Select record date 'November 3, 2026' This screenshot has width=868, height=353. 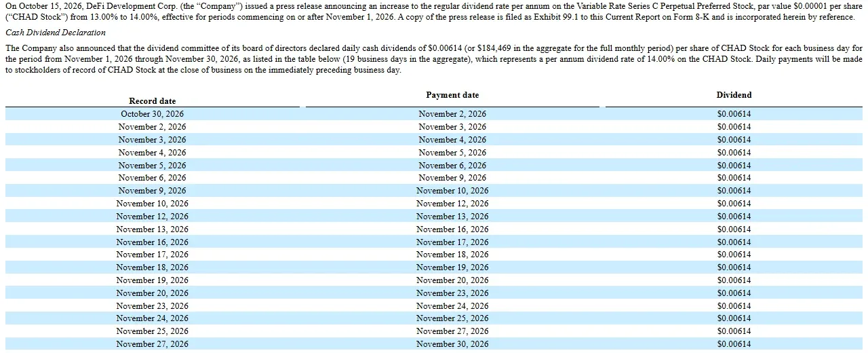(153, 140)
